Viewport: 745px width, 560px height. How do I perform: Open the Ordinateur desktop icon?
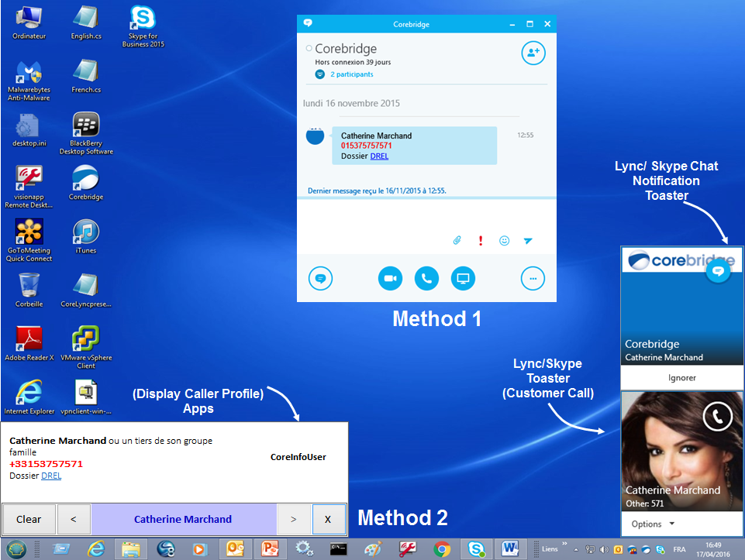click(x=29, y=22)
